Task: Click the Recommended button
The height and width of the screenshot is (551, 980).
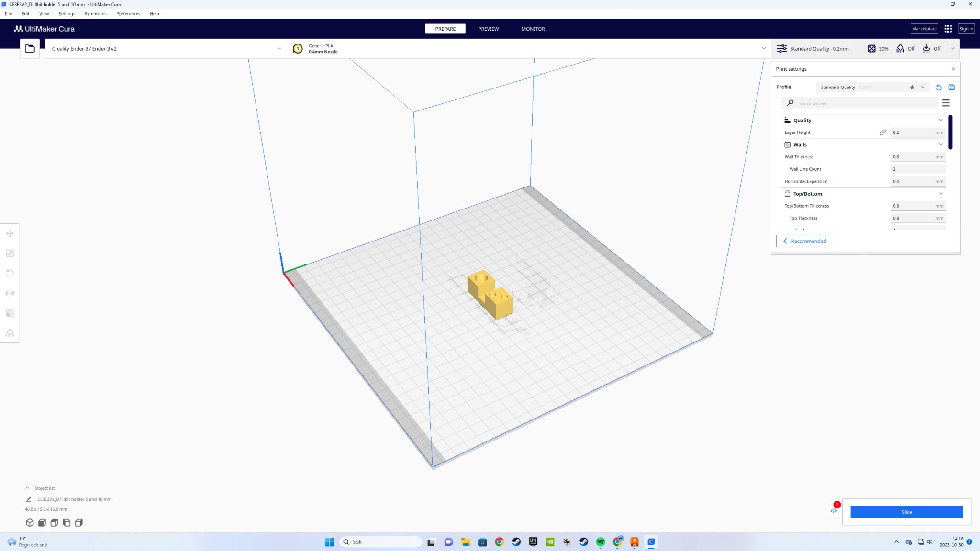Action: (803, 241)
